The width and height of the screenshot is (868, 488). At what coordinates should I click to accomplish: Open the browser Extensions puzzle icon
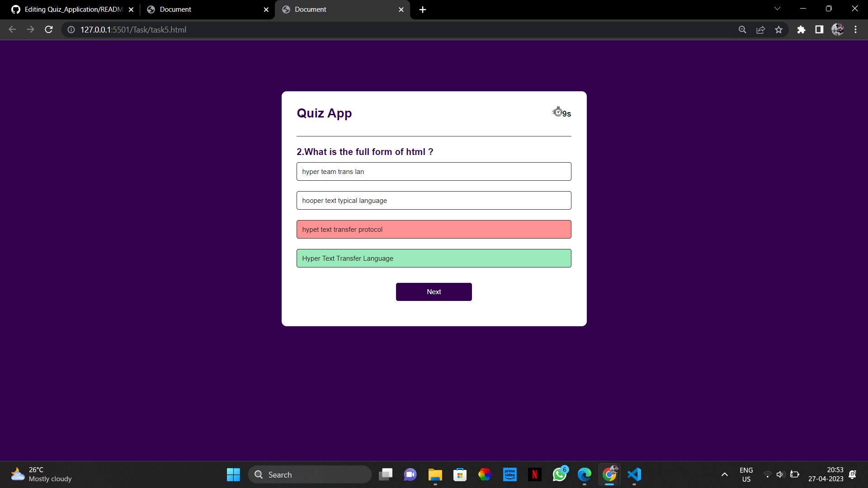801,30
